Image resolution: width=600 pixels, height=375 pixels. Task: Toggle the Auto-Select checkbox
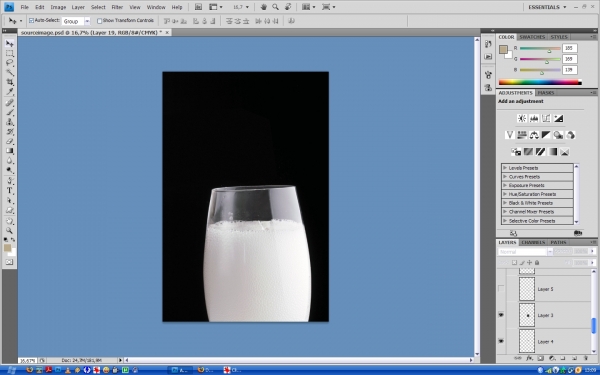coord(31,21)
